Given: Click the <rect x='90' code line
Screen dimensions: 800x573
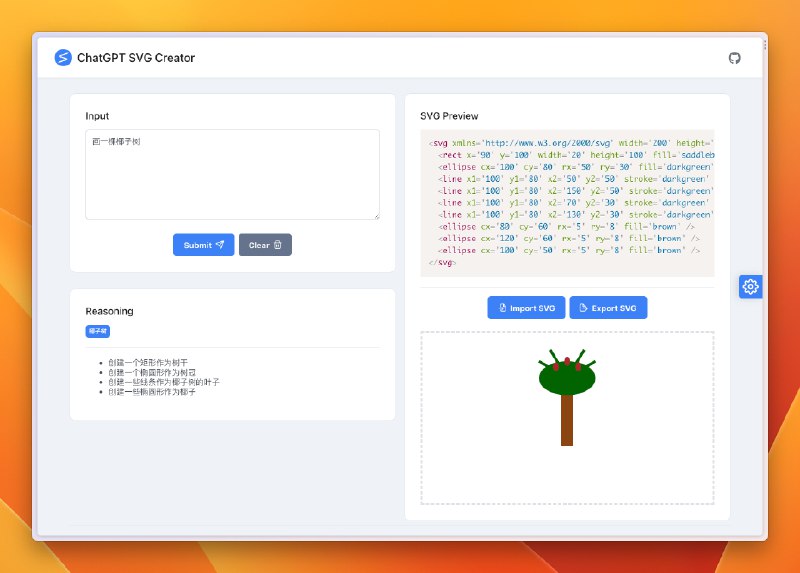Looking at the screenshot, I should pos(576,155).
